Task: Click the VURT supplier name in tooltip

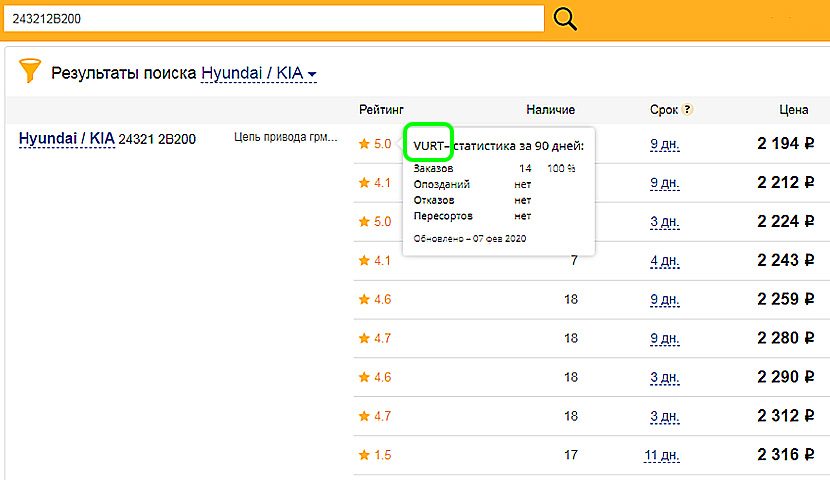Action: [430, 146]
